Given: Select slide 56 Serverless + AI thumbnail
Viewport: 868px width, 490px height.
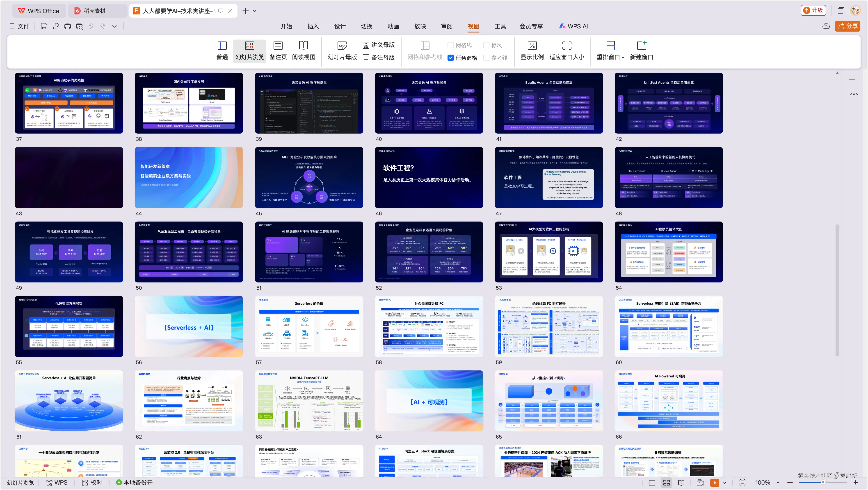Looking at the screenshot, I should 189,326.
